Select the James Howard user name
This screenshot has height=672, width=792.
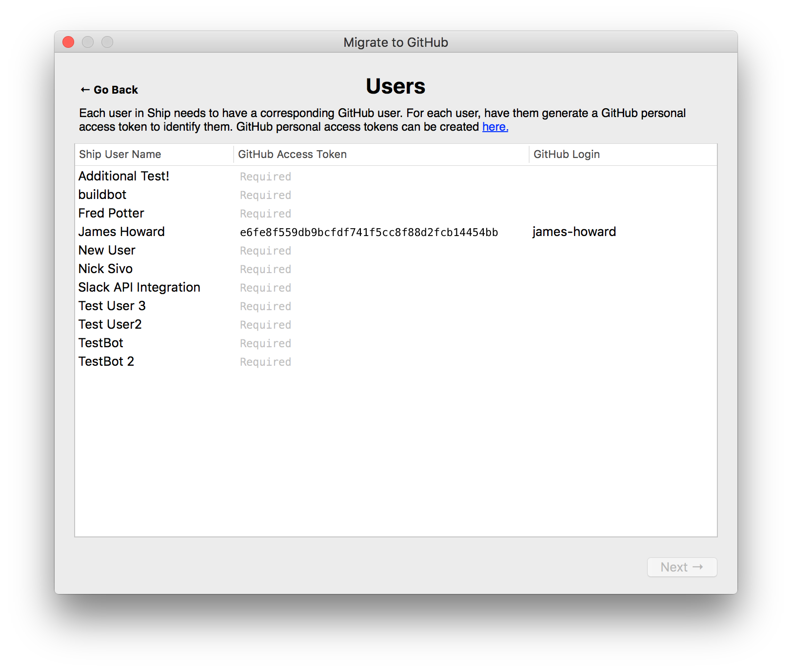click(x=121, y=232)
